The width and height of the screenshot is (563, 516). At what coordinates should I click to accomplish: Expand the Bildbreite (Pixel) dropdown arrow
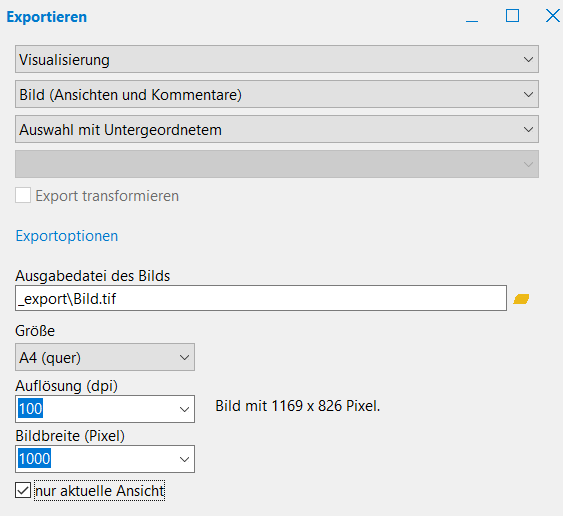(x=184, y=459)
